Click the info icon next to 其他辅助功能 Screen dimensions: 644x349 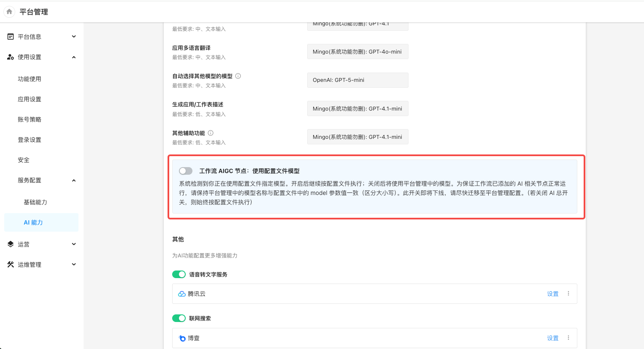point(211,133)
